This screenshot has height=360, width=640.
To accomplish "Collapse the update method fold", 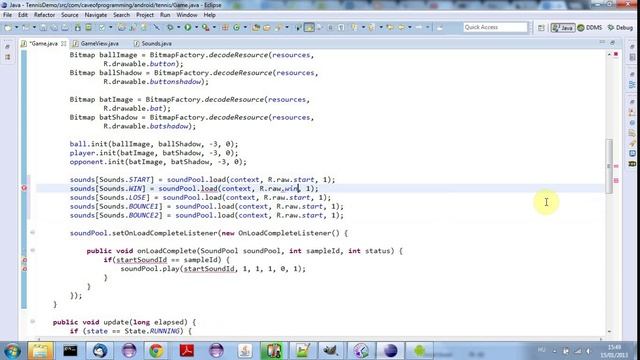I will (x=33, y=322).
